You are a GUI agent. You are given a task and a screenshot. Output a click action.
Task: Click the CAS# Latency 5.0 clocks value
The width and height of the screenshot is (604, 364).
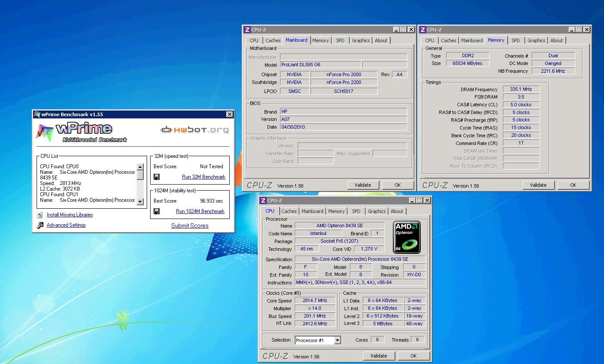(521, 105)
